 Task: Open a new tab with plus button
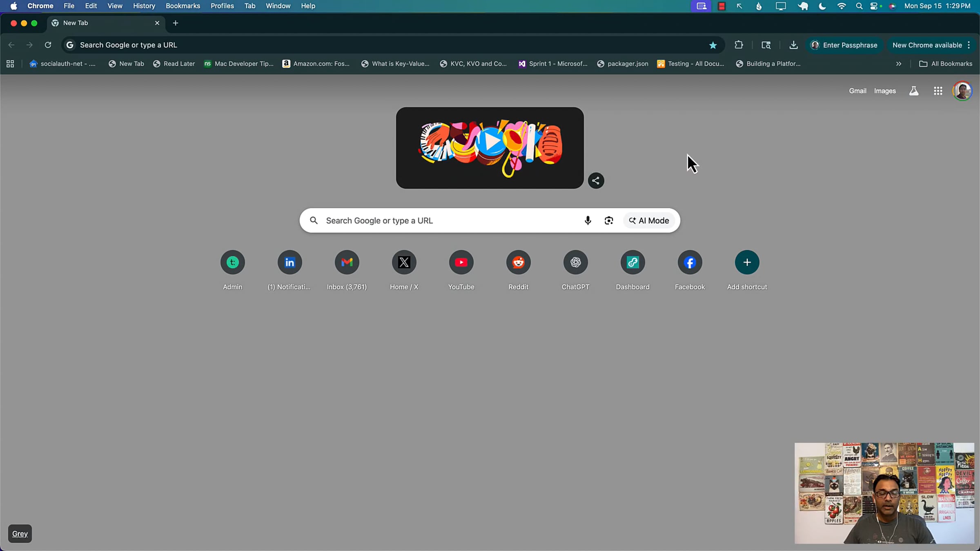(x=176, y=23)
